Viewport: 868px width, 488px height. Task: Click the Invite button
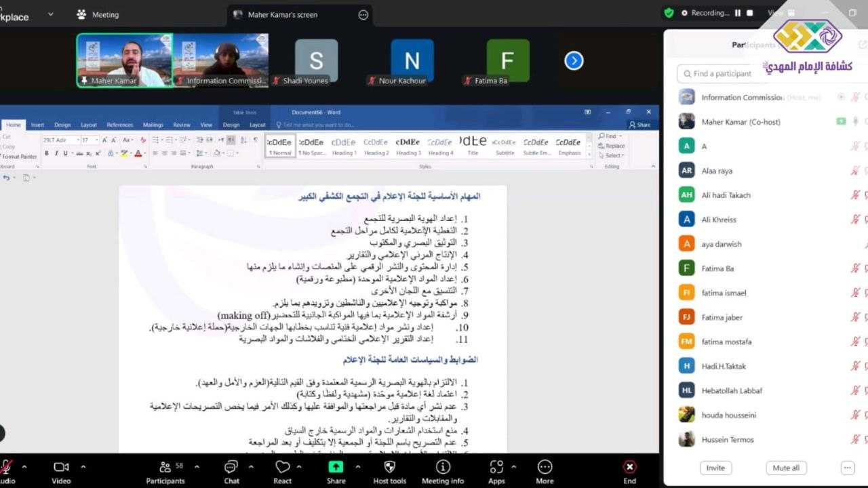coord(715,468)
